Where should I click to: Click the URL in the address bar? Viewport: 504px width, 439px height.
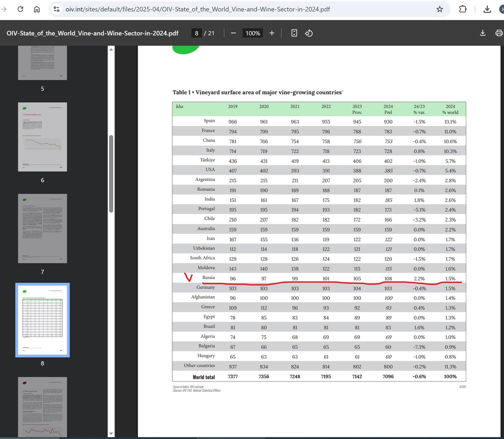point(198,9)
